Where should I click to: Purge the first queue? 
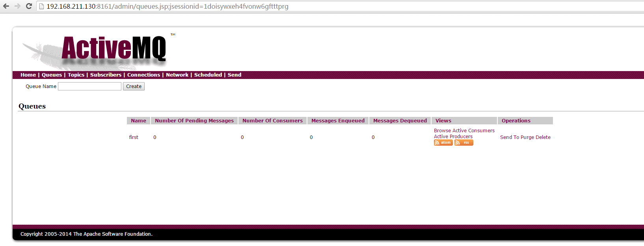[527, 137]
